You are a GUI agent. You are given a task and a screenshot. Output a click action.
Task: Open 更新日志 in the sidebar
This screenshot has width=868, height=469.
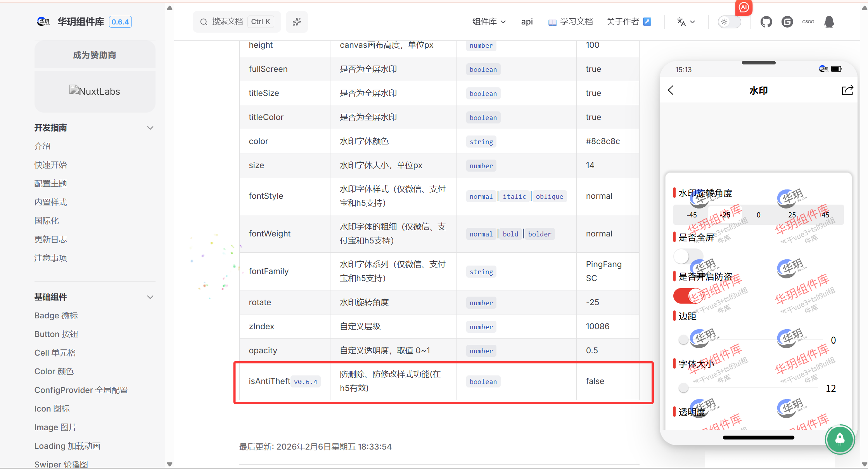point(50,240)
